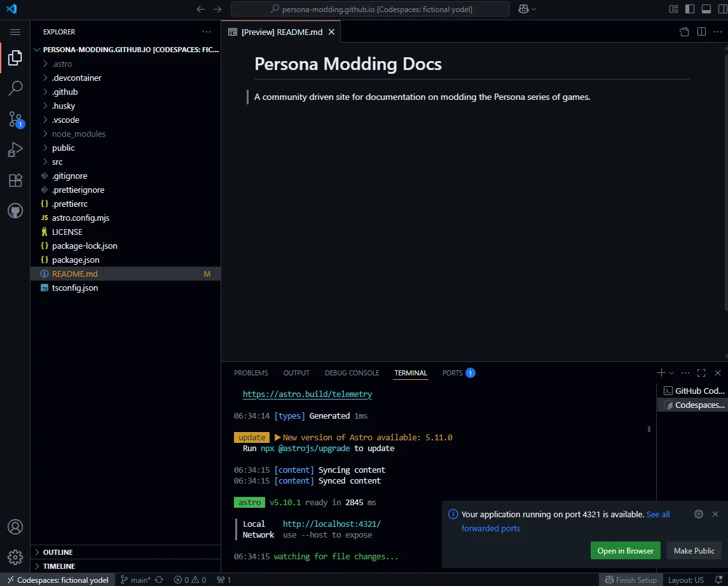728x586 pixels.
Task: Open astro.config.mjs file
Action: click(x=125, y=218)
